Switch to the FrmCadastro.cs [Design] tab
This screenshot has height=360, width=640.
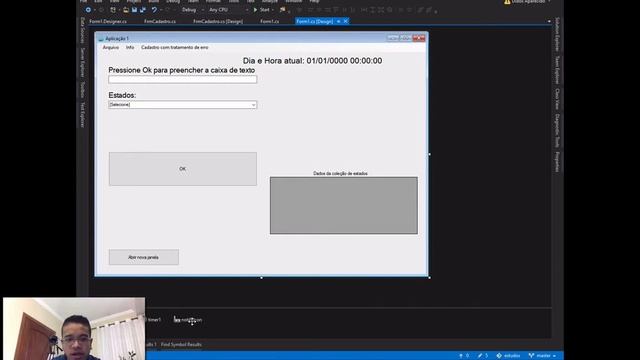click(x=218, y=21)
